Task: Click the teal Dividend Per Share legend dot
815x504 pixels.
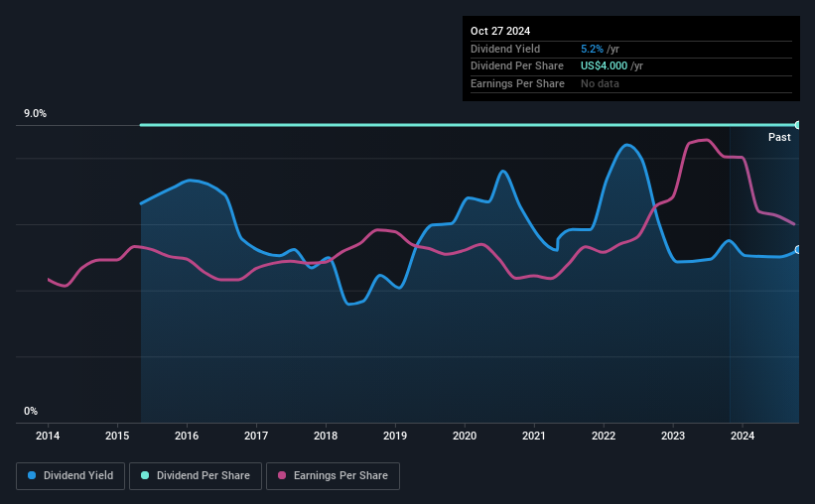Action: [145, 475]
